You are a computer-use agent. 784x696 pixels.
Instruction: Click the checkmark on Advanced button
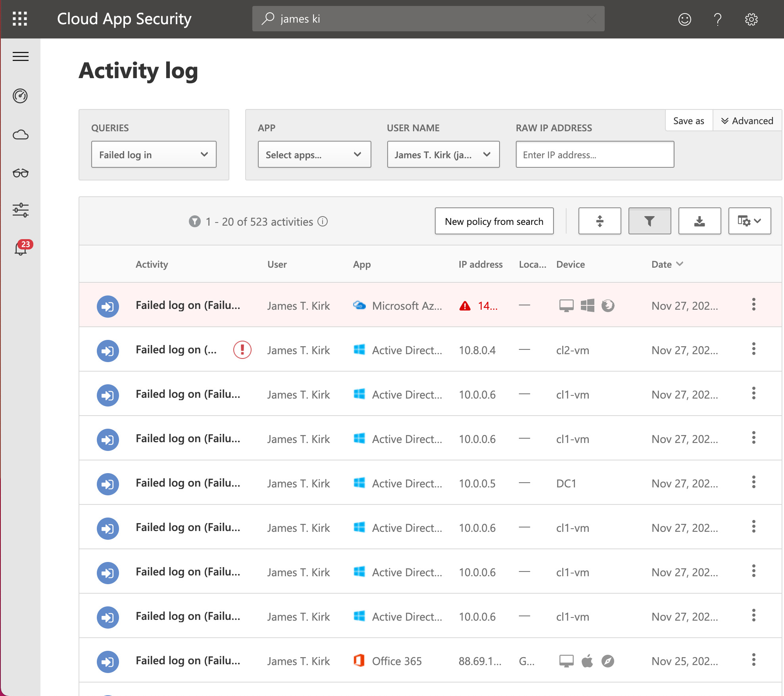click(x=724, y=121)
